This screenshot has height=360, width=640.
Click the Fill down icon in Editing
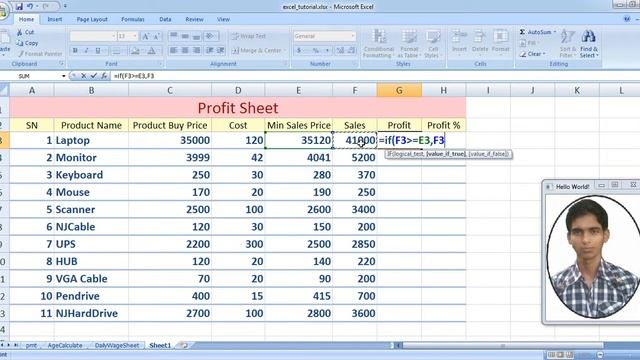(x=523, y=43)
